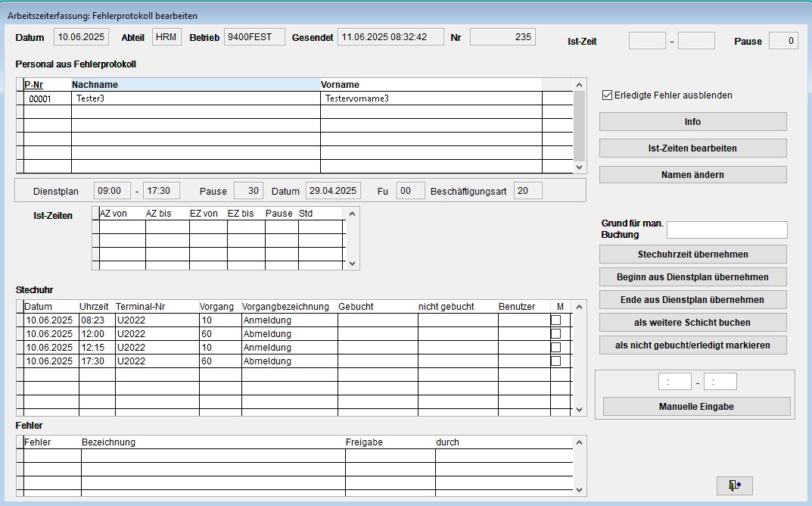Open the Info button
812x506 pixels.
coord(693,122)
